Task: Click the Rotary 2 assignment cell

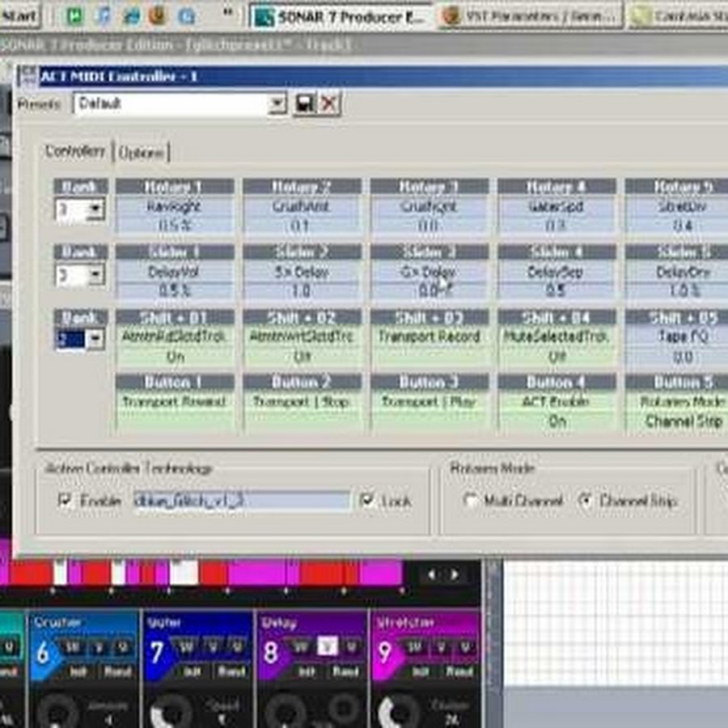Action: pos(302,214)
